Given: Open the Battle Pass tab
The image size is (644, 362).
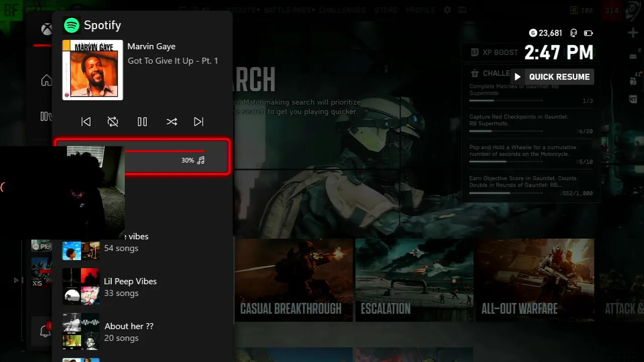Looking at the screenshot, I should click(288, 10).
